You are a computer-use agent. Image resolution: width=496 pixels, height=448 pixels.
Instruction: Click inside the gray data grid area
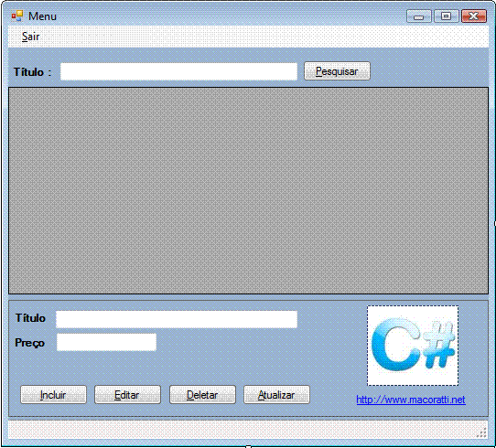[x=248, y=190]
